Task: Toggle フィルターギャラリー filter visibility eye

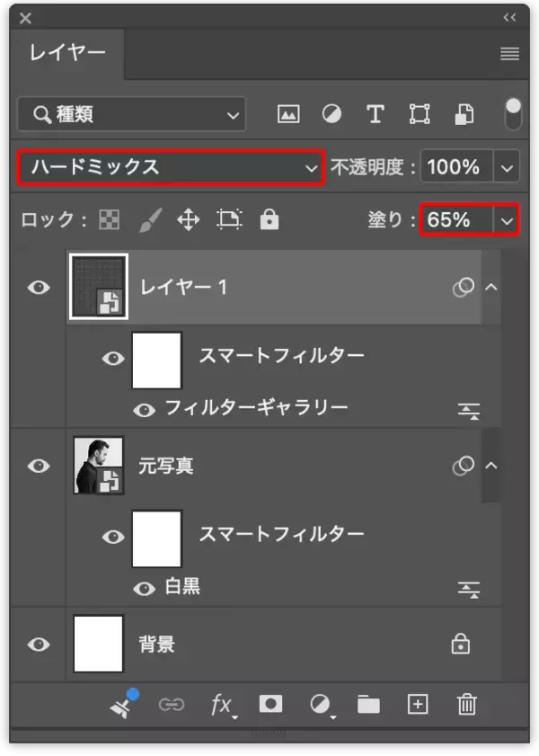Action: tap(144, 410)
